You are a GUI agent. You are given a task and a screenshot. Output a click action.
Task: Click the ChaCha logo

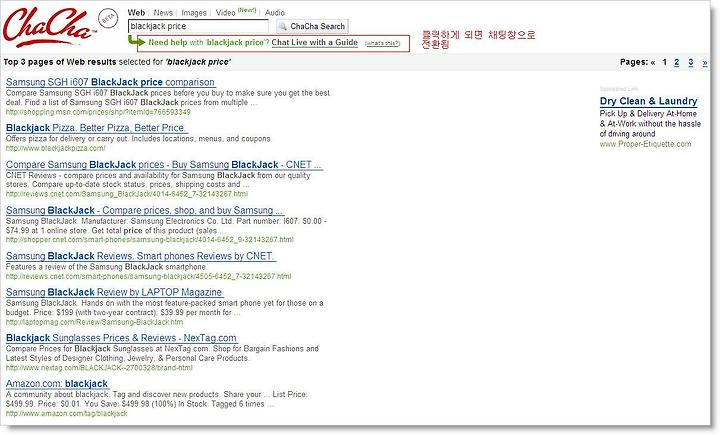[x=48, y=27]
